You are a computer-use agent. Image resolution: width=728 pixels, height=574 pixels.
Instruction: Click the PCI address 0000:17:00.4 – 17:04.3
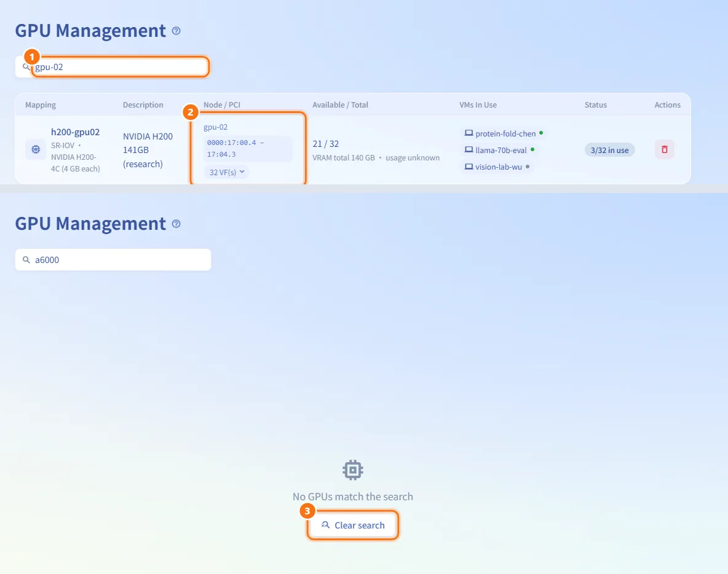(248, 149)
